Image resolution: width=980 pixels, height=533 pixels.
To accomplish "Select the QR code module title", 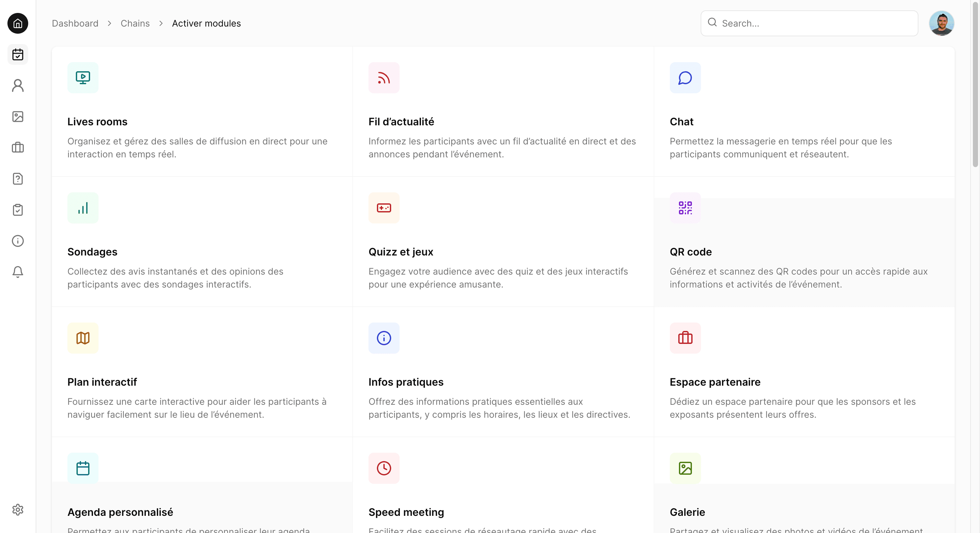I will [691, 252].
